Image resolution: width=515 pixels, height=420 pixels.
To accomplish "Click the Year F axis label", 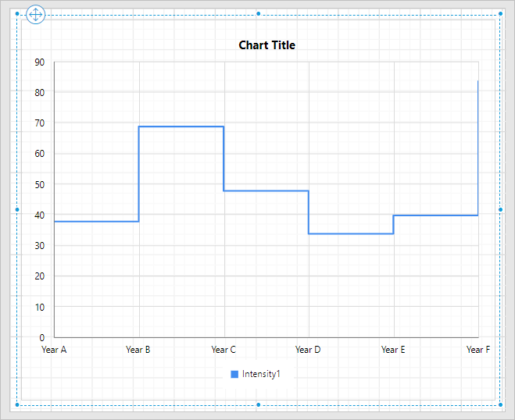I will tap(477, 350).
